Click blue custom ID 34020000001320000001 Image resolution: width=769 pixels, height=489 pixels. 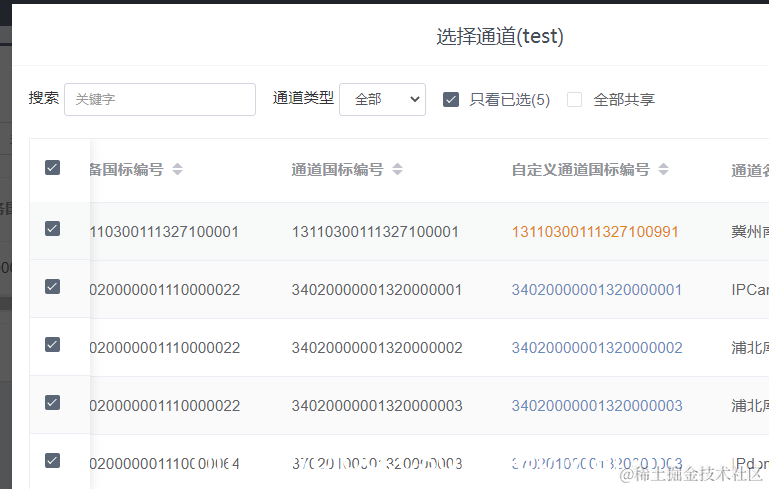pyautogui.click(x=596, y=290)
